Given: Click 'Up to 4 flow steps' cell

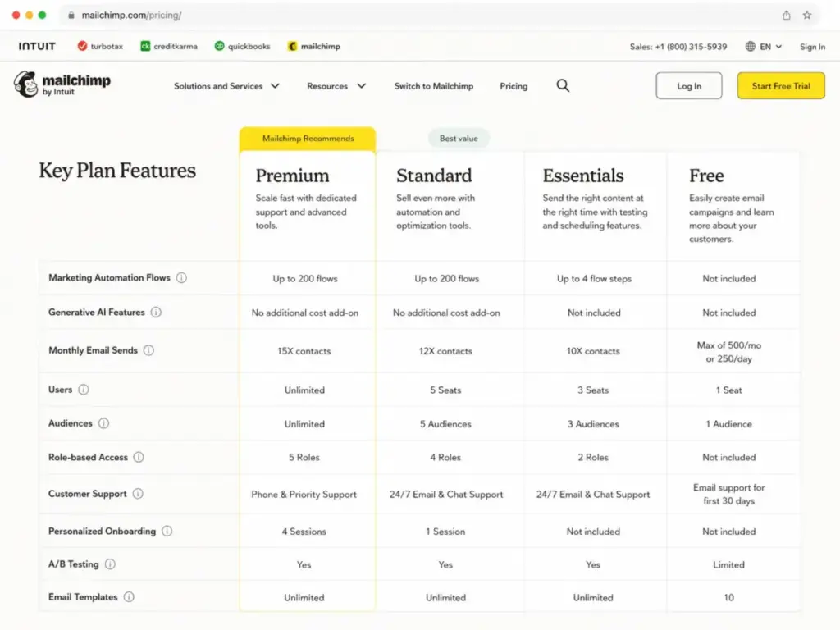Looking at the screenshot, I should pos(594,279).
